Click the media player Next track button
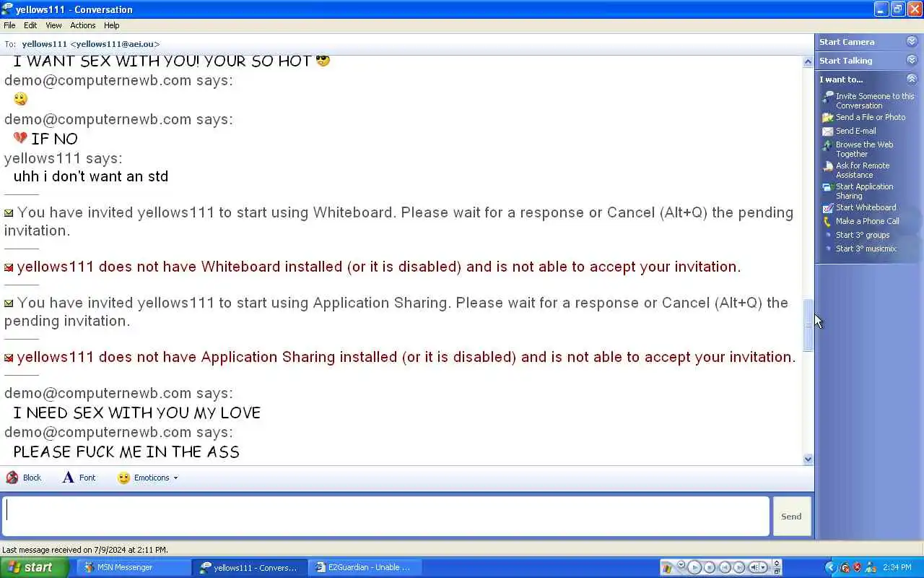 (x=739, y=567)
